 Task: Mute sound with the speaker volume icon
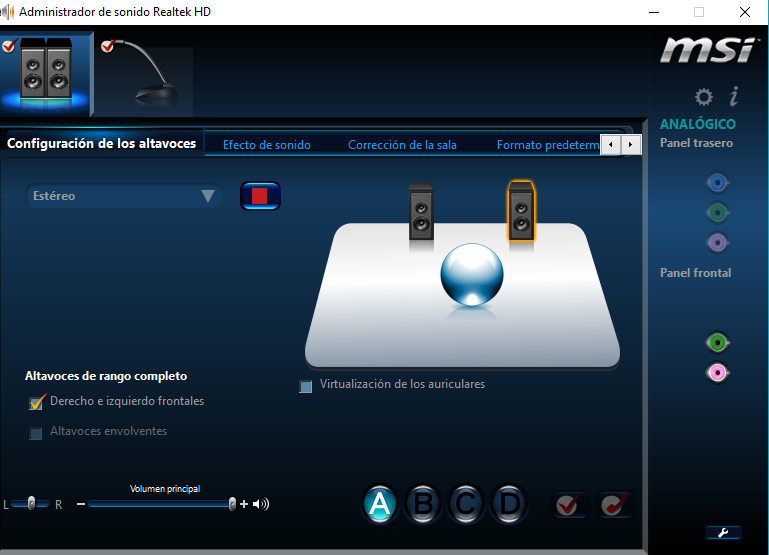261,504
